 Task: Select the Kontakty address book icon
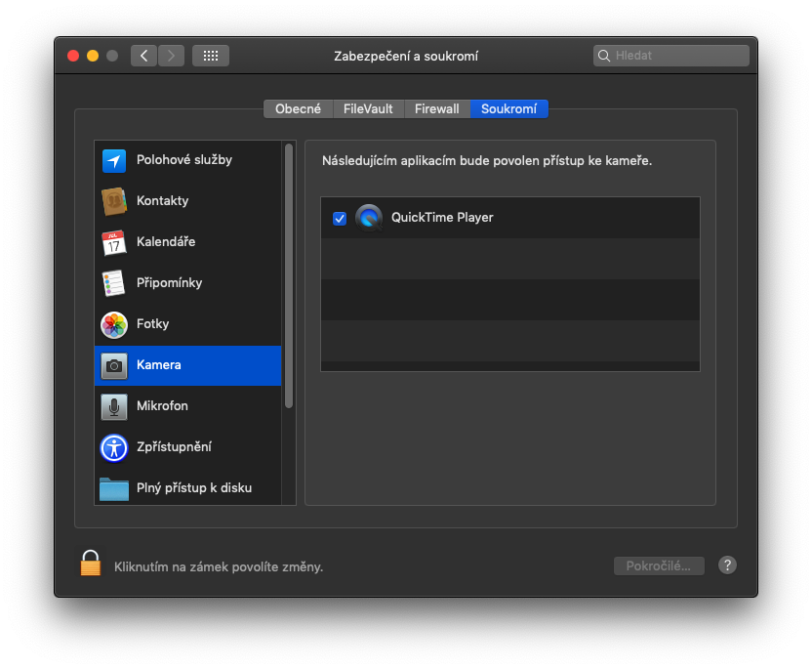point(114,201)
